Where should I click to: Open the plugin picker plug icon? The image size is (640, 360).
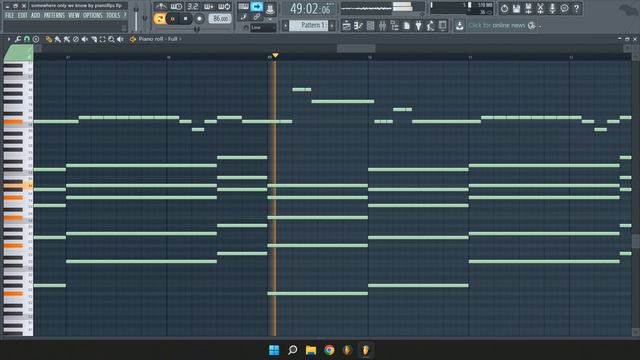(418, 26)
